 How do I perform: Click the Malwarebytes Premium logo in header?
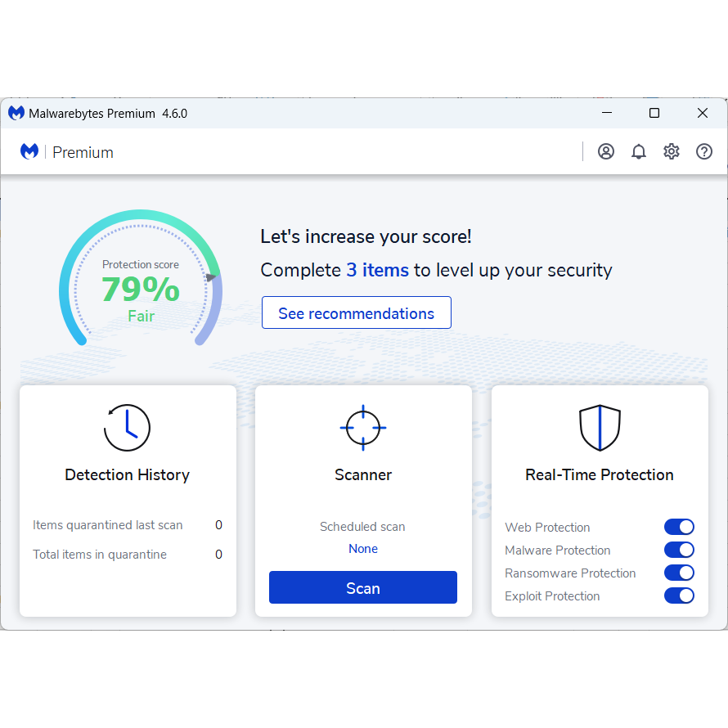click(x=67, y=152)
